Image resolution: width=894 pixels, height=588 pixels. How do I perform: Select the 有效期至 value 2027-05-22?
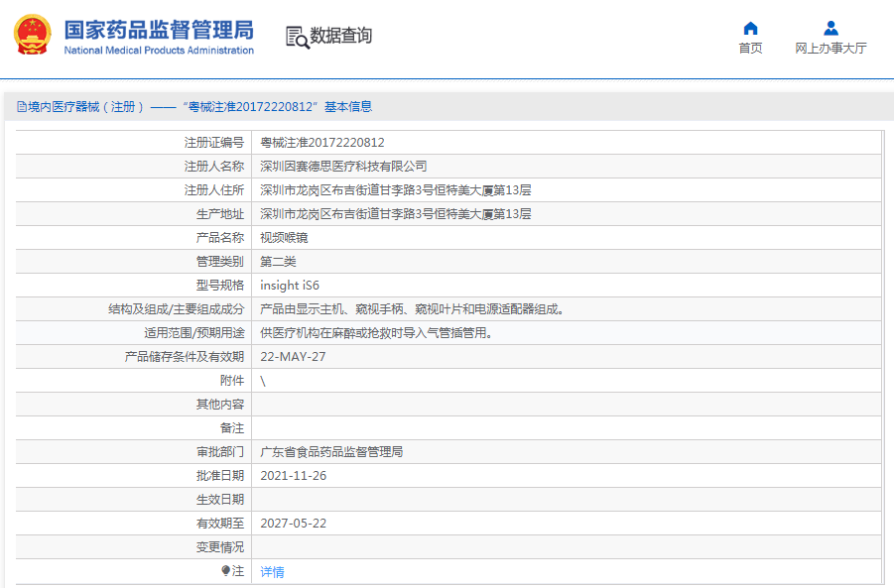[296, 523]
